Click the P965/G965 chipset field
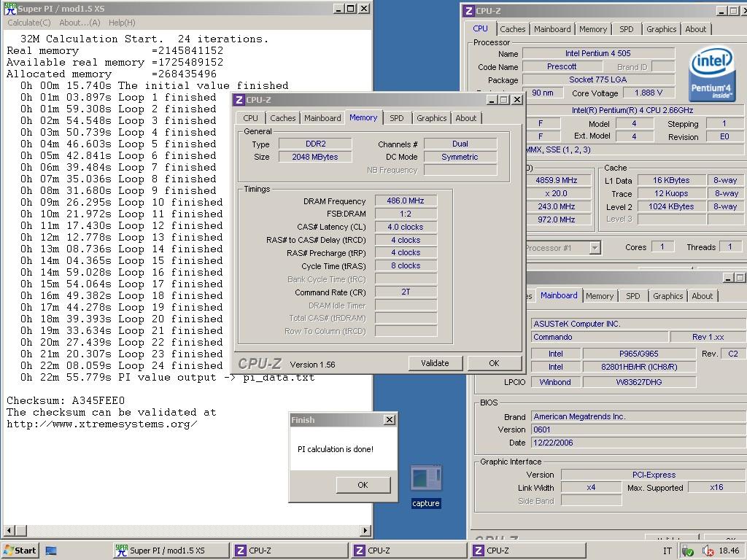 [639, 354]
